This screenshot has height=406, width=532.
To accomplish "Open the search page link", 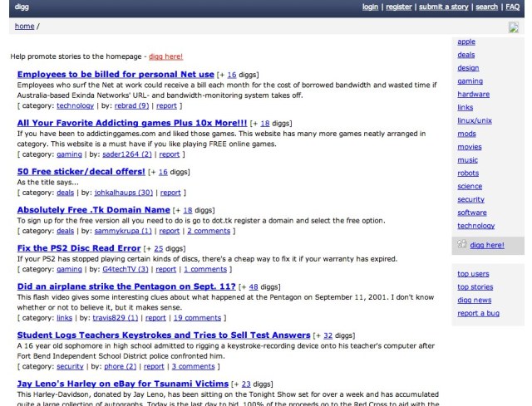I will pyautogui.click(x=486, y=7).
